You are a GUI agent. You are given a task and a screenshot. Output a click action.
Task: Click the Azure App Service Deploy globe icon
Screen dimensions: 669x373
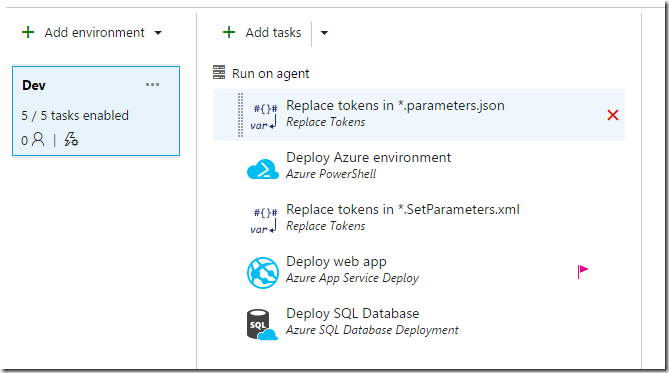263,273
